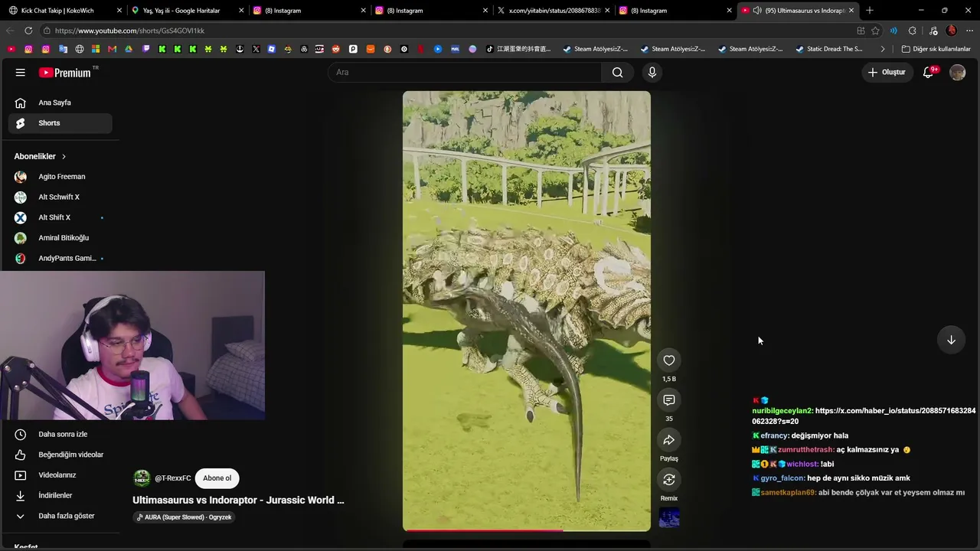Image resolution: width=980 pixels, height=551 pixels.
Task: Share this Short via Paylaş icon
Action: pyautogui.click(x=669, y=440)
